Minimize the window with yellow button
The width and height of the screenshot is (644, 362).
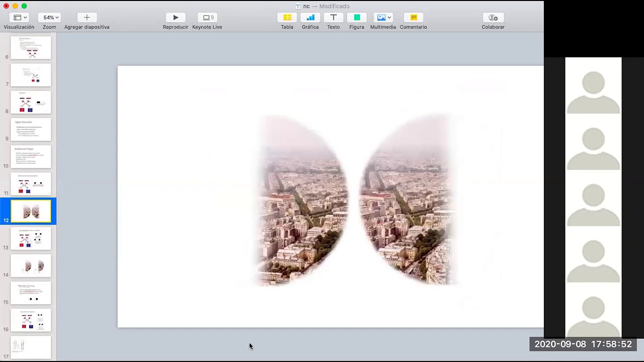pyautogui.click(x=15, y=6)
